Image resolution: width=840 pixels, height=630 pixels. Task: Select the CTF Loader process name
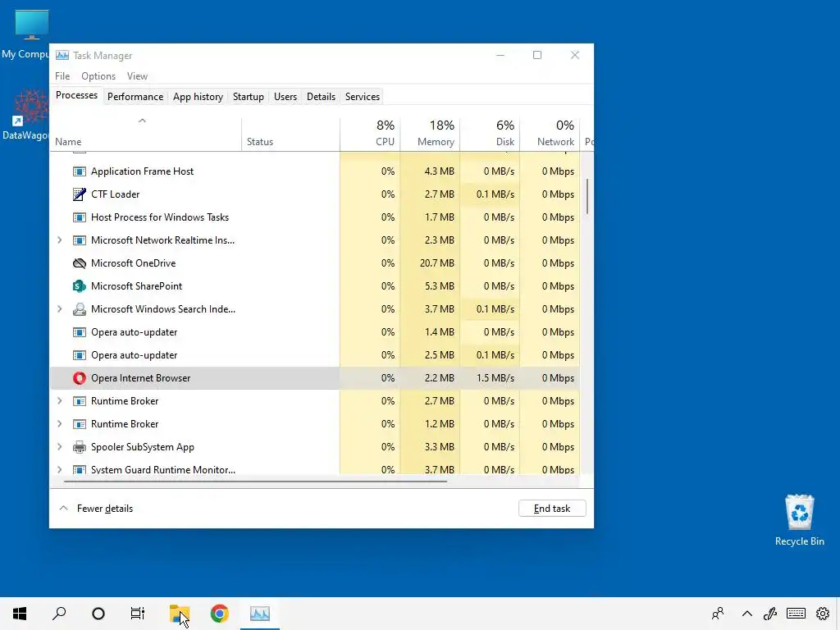pos(115,194)
